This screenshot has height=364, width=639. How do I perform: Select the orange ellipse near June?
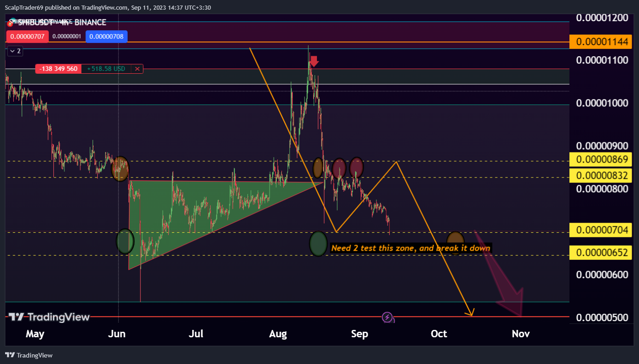click(x=121, y=169)
